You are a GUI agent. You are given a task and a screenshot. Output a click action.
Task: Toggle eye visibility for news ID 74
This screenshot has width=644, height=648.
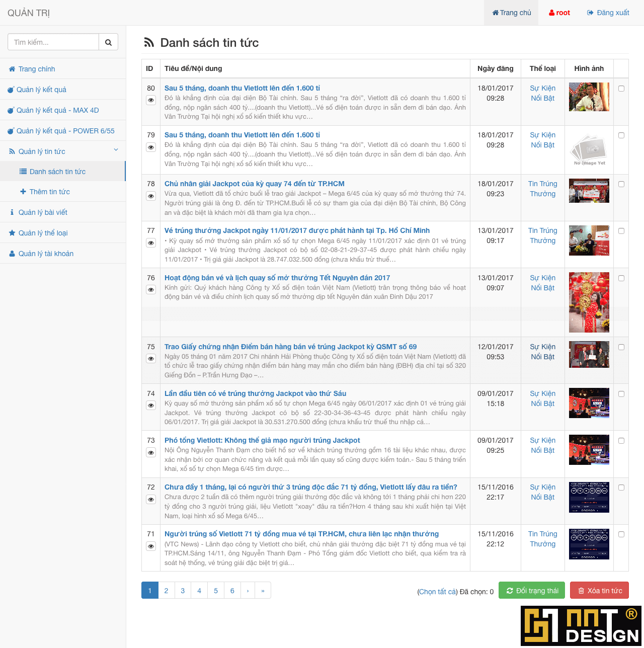click(151, 405)
